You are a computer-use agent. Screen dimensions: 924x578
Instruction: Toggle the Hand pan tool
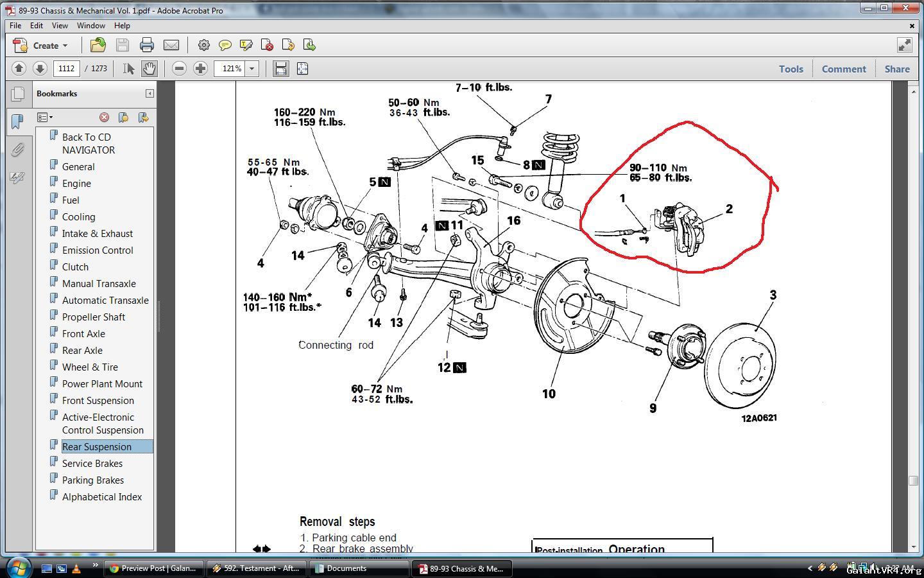click(149, 68)
